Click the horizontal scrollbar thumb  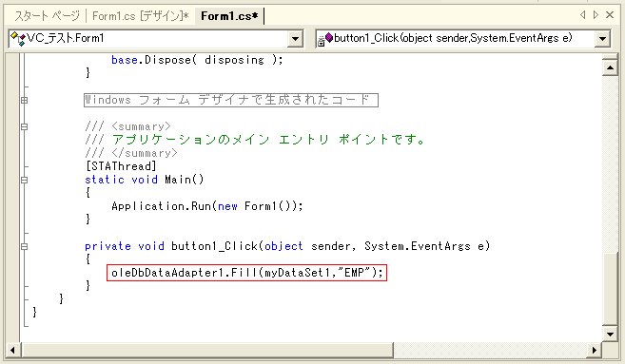click(x=207, y=350)
